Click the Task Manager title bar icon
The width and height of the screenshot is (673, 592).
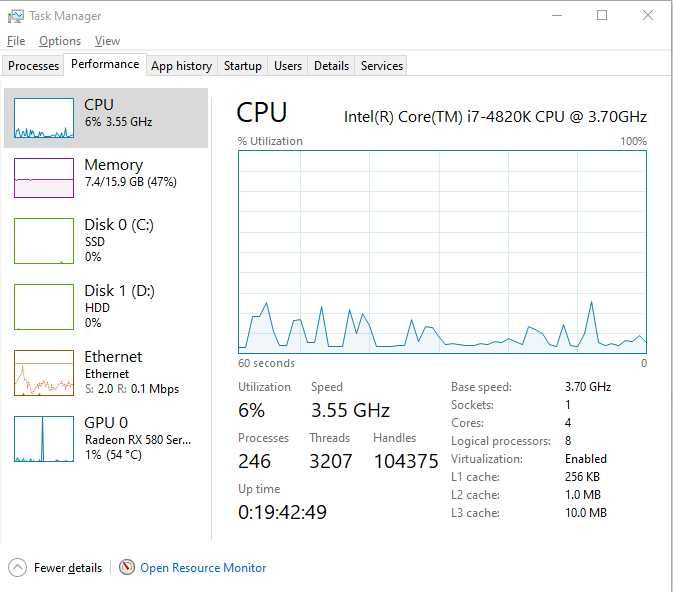click(x=15, y=16)
